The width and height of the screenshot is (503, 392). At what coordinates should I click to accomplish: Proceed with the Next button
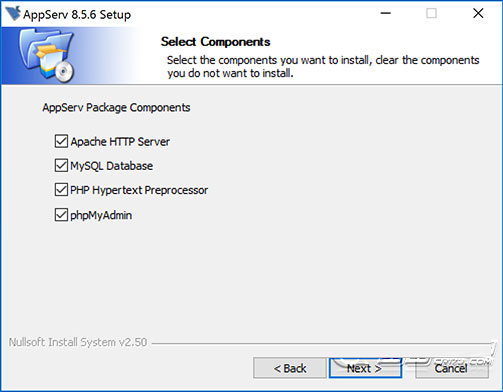365,368
